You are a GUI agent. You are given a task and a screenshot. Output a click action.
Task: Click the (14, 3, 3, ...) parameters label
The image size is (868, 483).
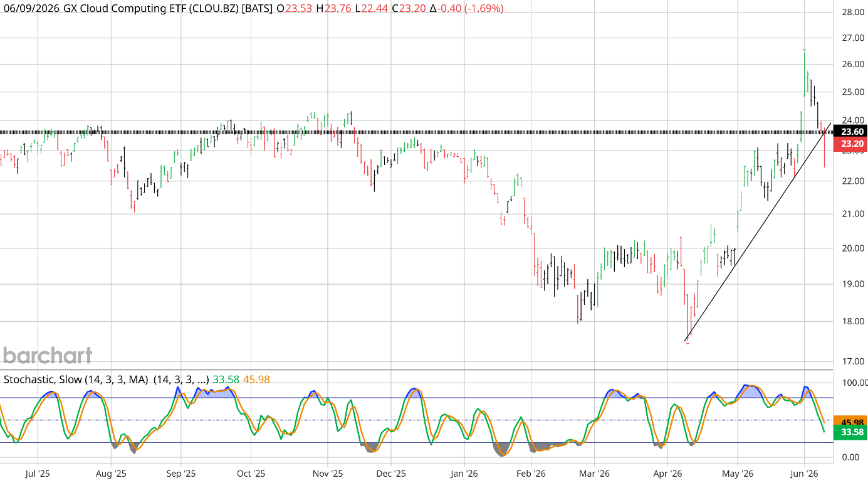(182, 379)
